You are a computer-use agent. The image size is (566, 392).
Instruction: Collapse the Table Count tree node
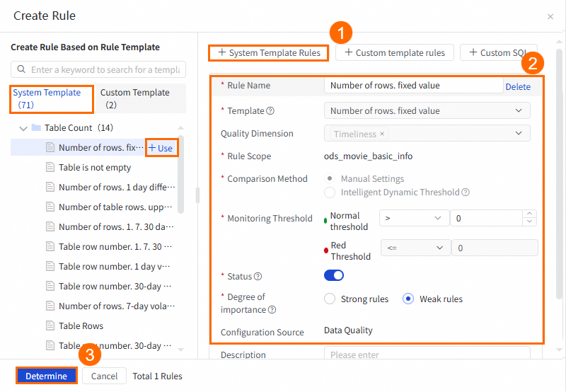click(x=22, y=128)
